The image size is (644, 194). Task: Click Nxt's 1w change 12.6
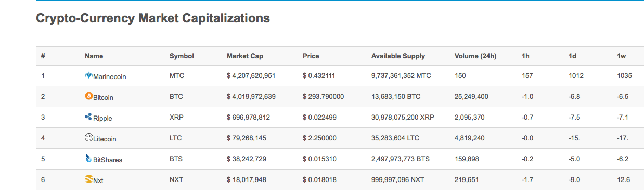(623, 179)
